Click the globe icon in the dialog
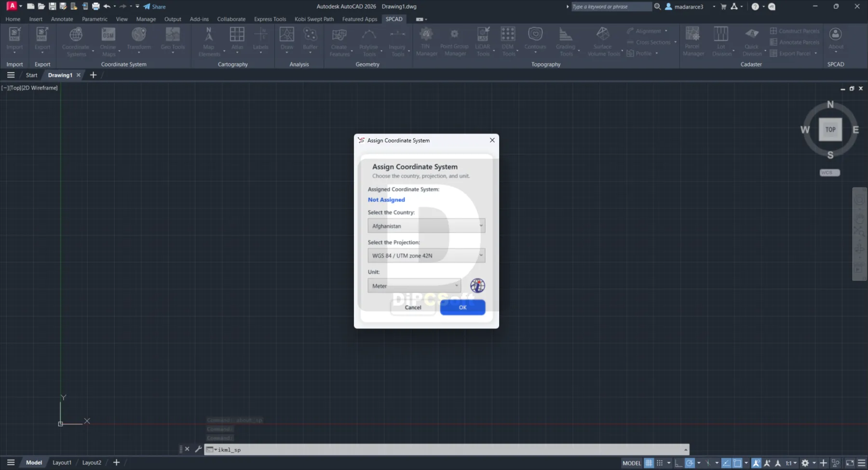The height and width of the screenshot is (470, 868). click(x=477, y=285)
